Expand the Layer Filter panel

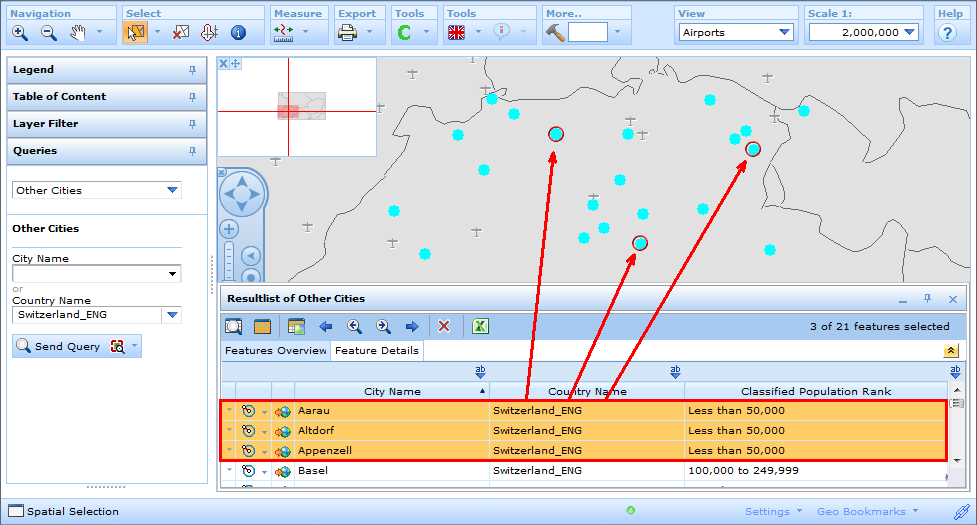click(106, 123)
